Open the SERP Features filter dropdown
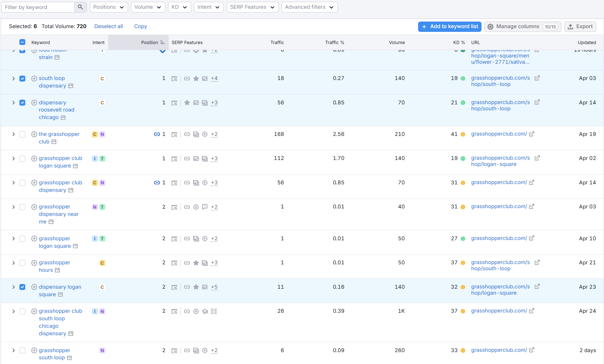Image resolution: width=604 pixels, height=364 pixels. point(252,7)
